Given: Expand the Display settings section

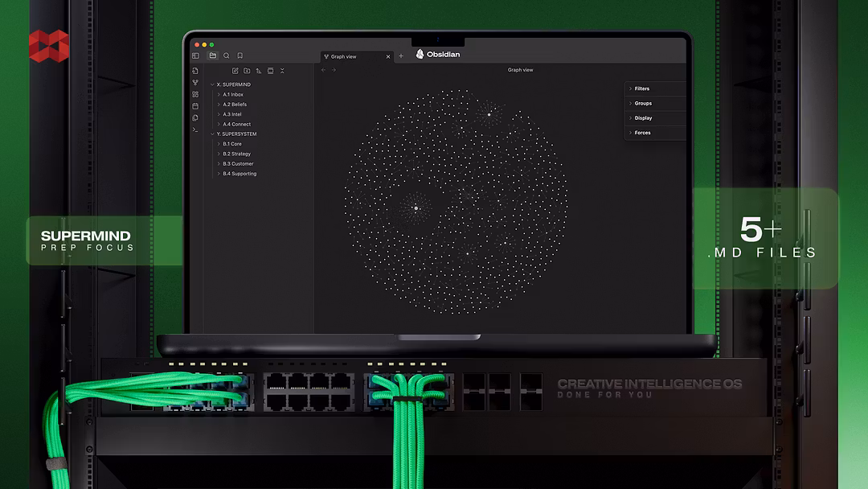Looking at the screenshot, I should [643, 118].
